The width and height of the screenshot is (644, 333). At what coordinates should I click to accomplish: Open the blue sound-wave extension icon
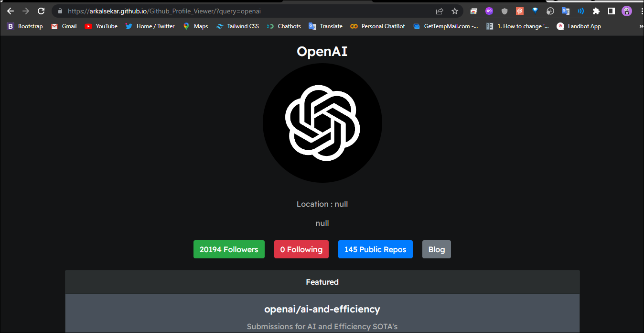coord(581,11)
